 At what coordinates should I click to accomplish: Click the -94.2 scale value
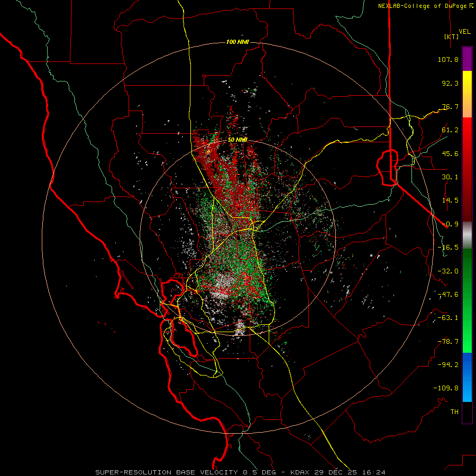click(x=448, y=365)
